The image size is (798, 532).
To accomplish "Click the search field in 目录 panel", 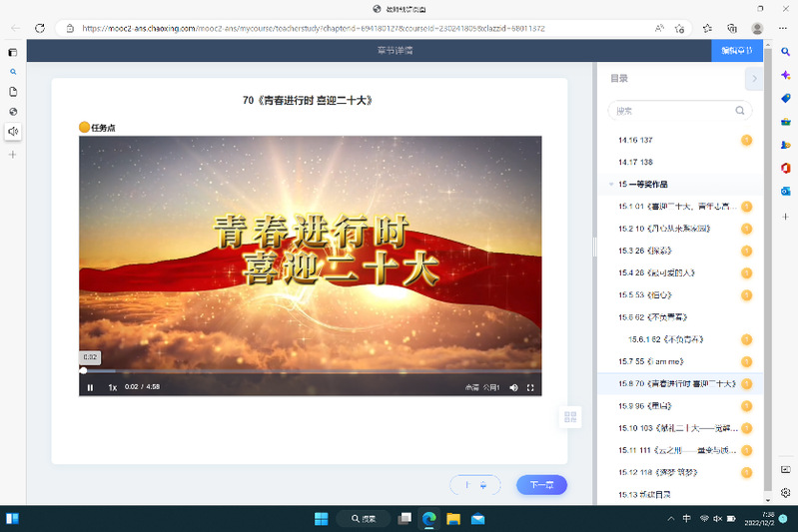I will pyautogui.click(x=671, y=111).
